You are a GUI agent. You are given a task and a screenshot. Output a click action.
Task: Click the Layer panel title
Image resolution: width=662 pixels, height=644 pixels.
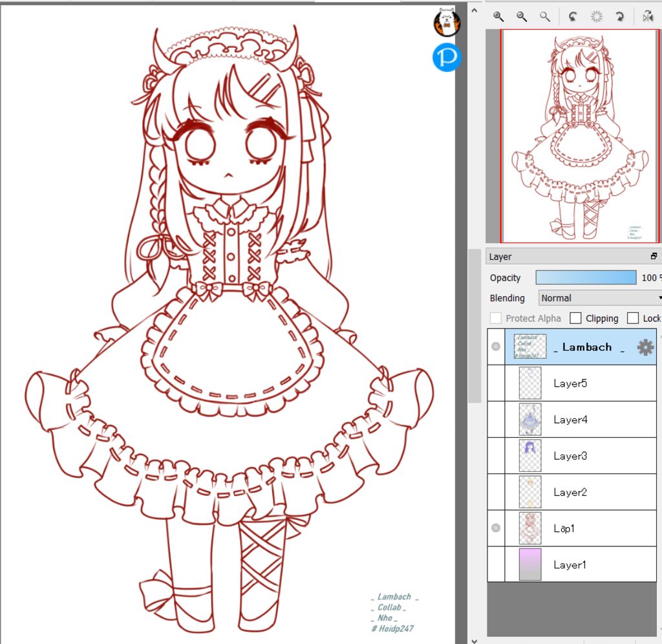[x=500, y=257]
